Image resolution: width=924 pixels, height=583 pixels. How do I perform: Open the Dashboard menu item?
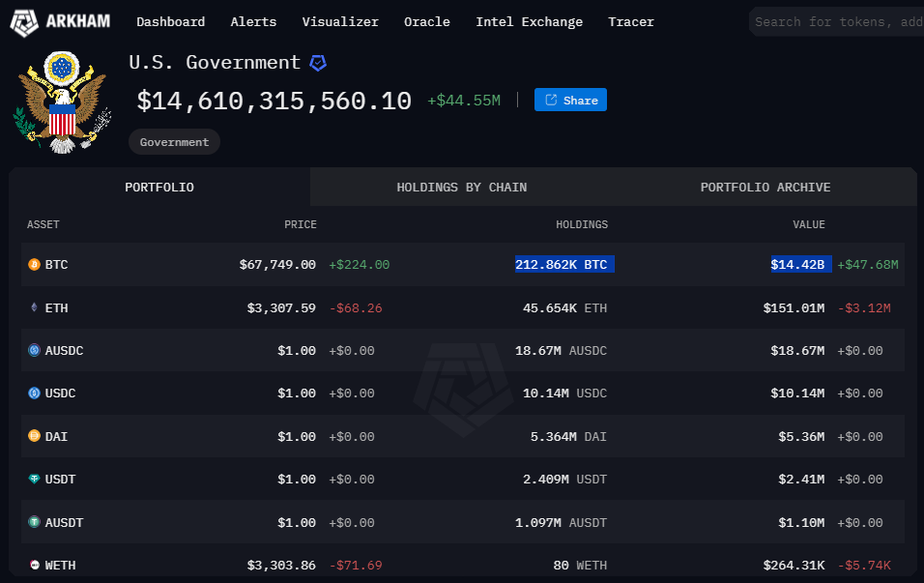click(x=171, y=22)
